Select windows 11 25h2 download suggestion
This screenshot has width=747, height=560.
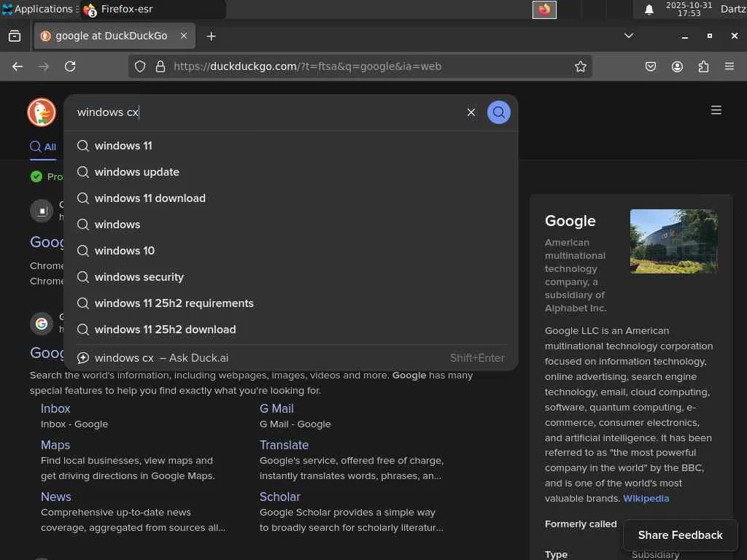(x=291, y=330)
